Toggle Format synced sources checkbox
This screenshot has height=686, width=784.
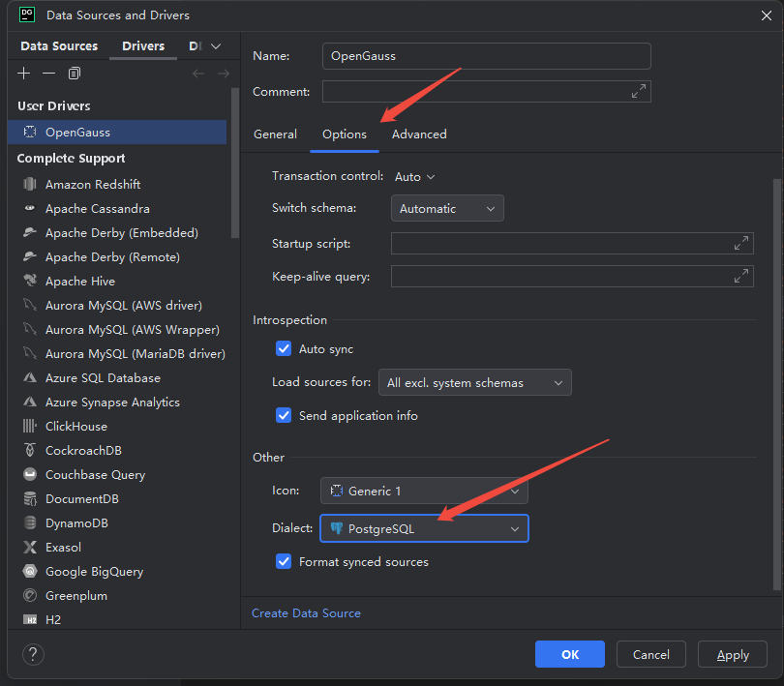click(284, 561)
